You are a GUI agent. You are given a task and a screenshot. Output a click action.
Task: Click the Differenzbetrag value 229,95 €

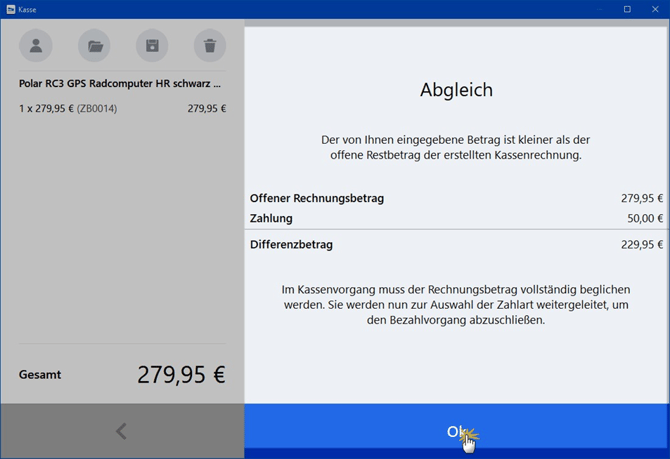pyautogui.click(x=642, y=244)
